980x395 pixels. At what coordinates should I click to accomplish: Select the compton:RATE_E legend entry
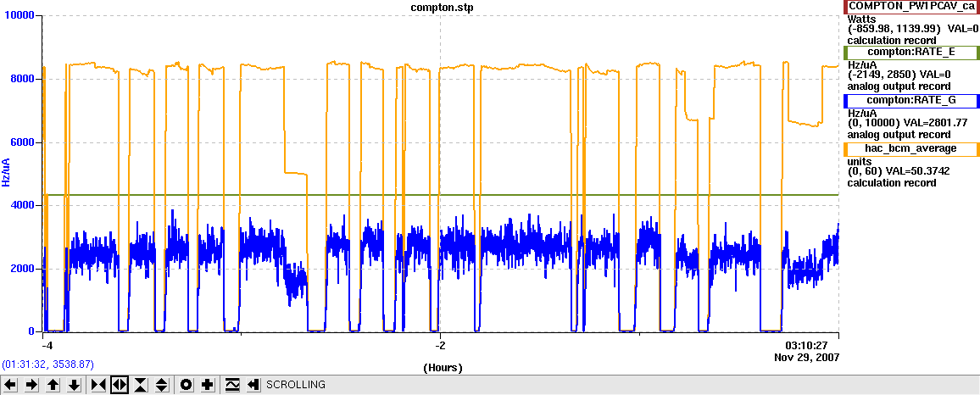coord(911,53)
